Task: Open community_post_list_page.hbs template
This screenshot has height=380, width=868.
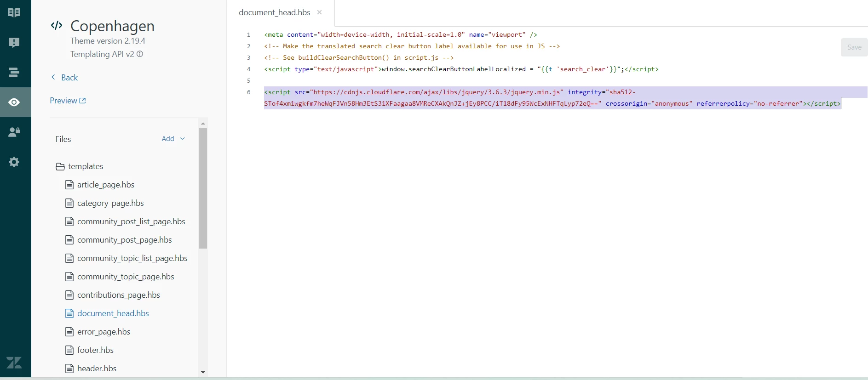Action: (x=131, y=221)
